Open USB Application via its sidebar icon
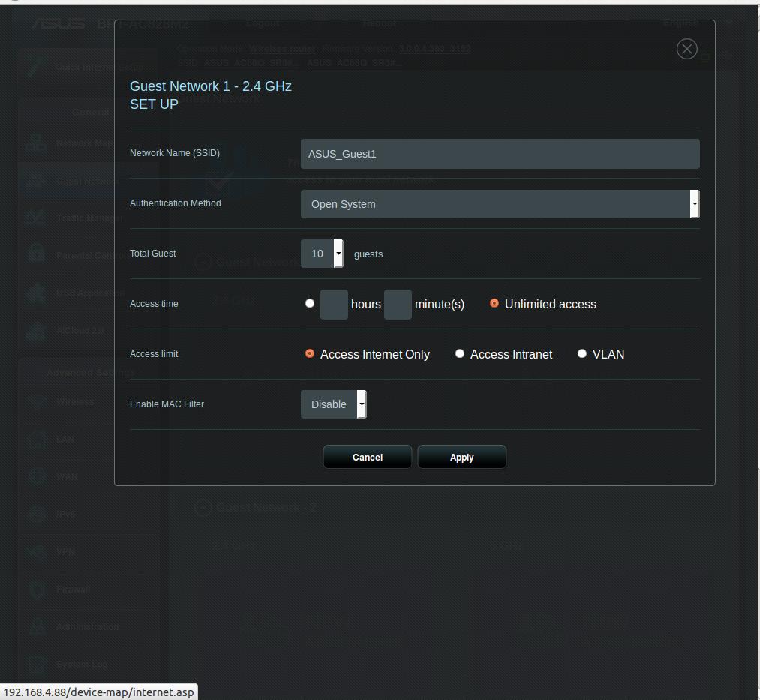This screenshot has width=760, height=700. tap(36, 293)
